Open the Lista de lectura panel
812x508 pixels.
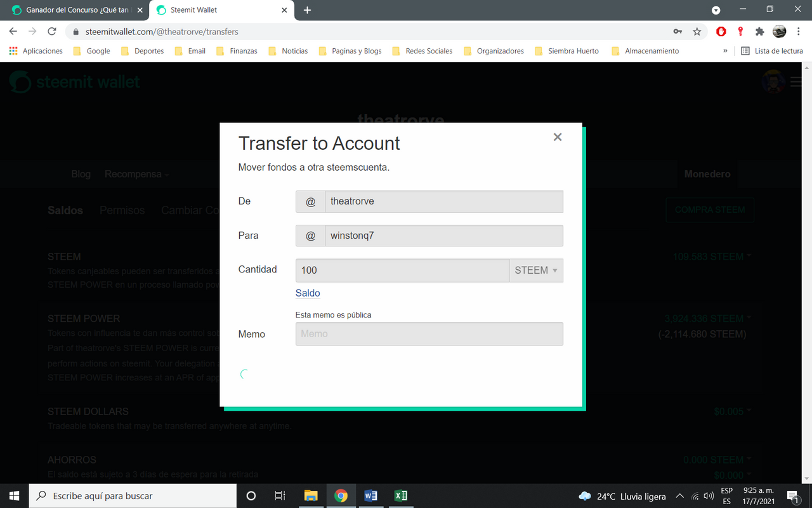(772, 51)
